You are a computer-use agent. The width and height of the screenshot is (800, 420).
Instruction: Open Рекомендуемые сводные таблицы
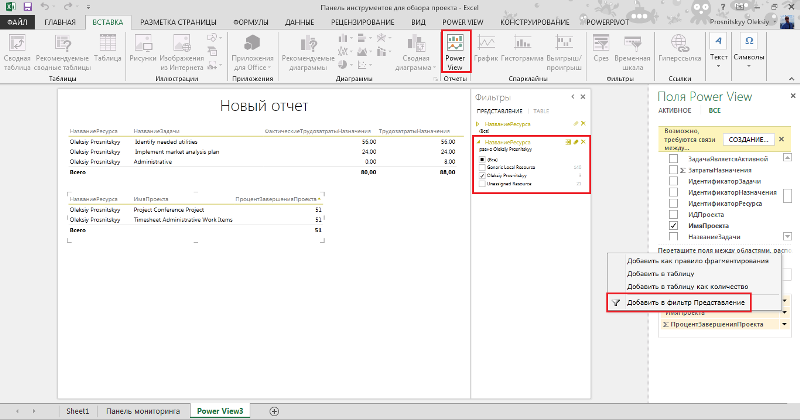(62, 52)
